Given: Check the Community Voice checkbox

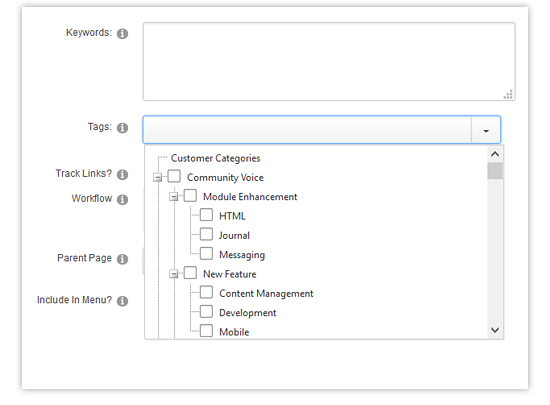Looking at the screenshot, I should coord(174,176).
